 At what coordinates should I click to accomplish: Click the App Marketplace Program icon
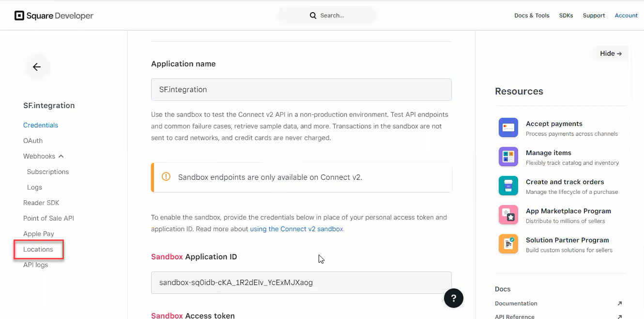point(508,215)
